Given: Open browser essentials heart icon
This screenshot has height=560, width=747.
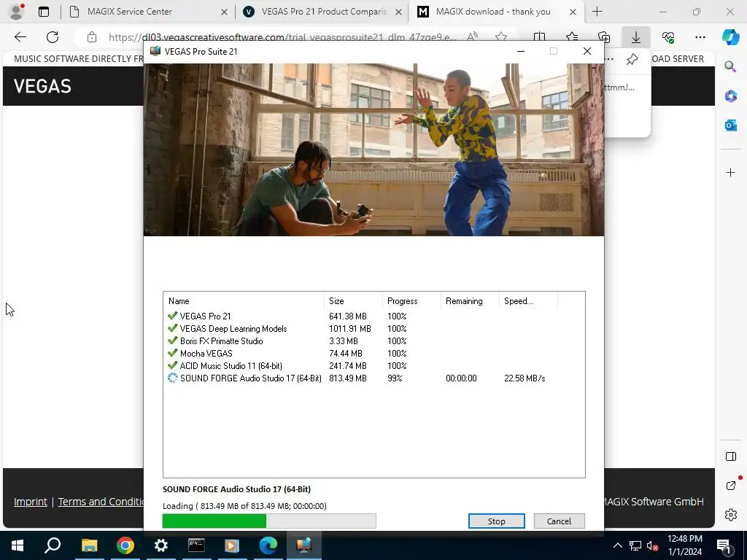Looking at the screenshot, I should tap(668, 36).
